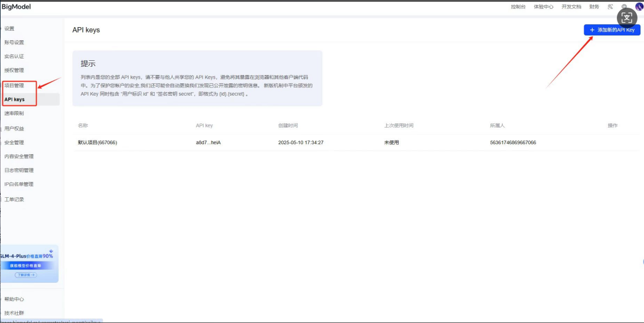Image resolution: width=644 pixels, height=323 pixels.
Task: Select 项目管理 in the sidebar
Action: 14,86
